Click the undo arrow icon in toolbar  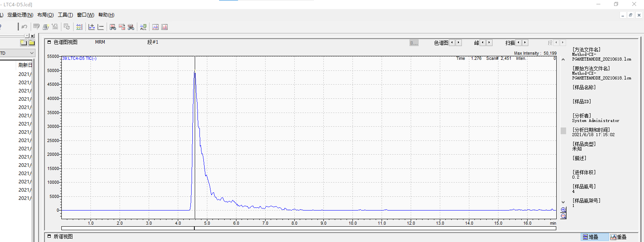tap(24, 27)
